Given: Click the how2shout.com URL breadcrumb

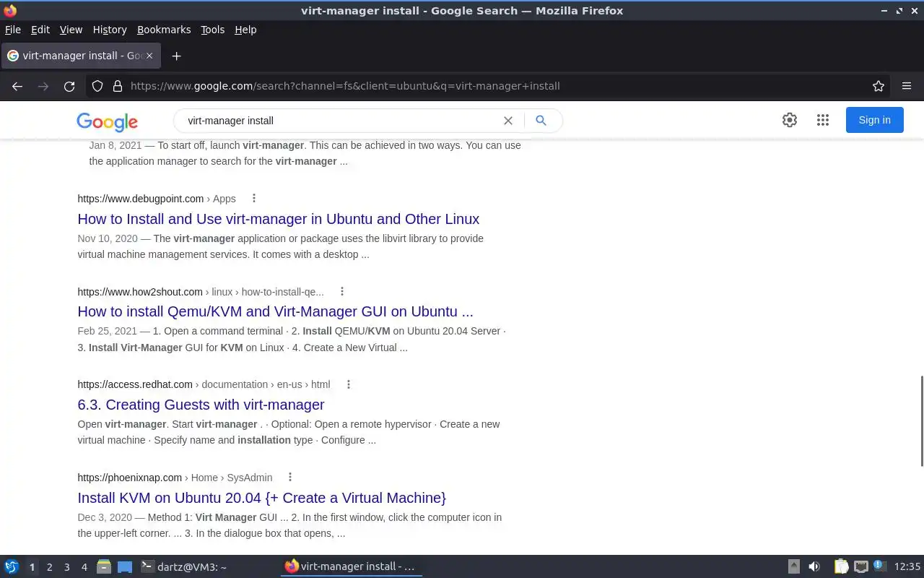Looking at the screenshot, I should click(x=201, y=292).
